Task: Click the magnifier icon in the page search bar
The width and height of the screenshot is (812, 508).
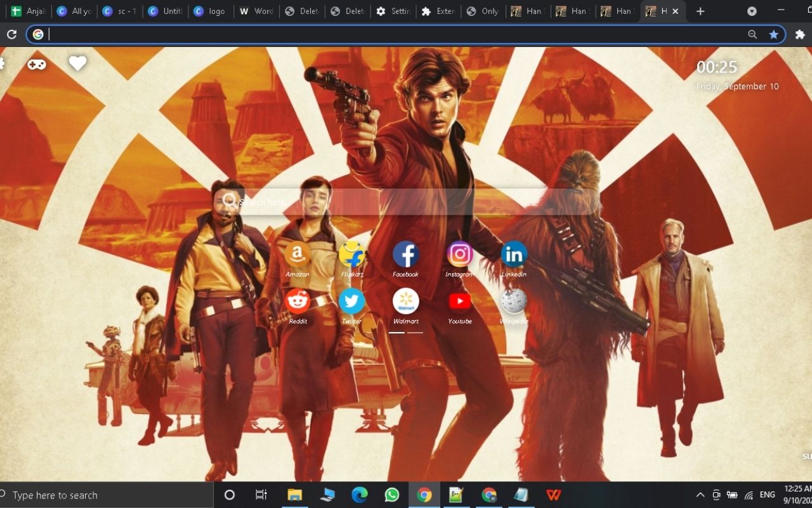Action: [229, 201]
